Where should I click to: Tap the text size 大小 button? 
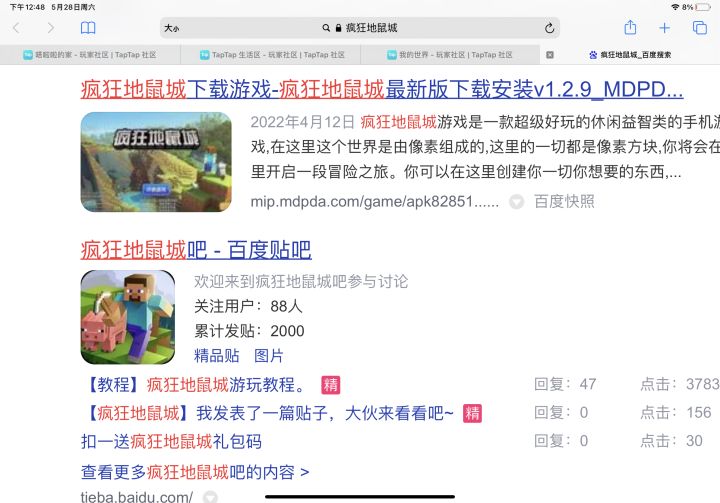172,28
